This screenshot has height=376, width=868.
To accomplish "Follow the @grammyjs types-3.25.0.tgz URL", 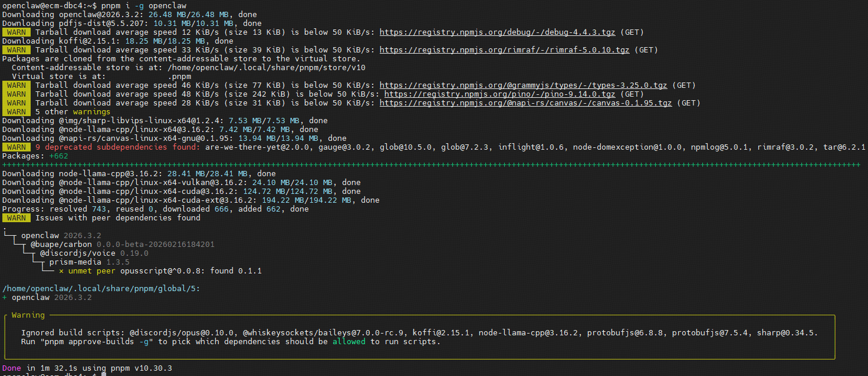I will [523, 85].
